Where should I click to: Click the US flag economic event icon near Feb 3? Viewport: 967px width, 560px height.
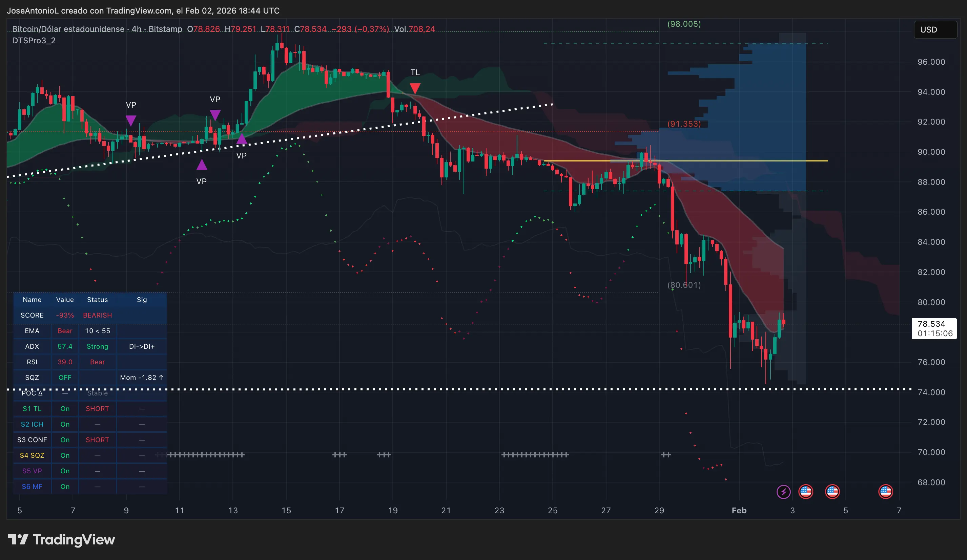pos(806,491)
